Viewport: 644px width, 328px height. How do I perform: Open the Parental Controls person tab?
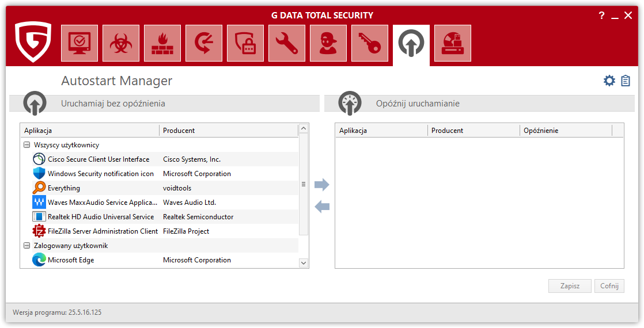(x=328, y=43)
